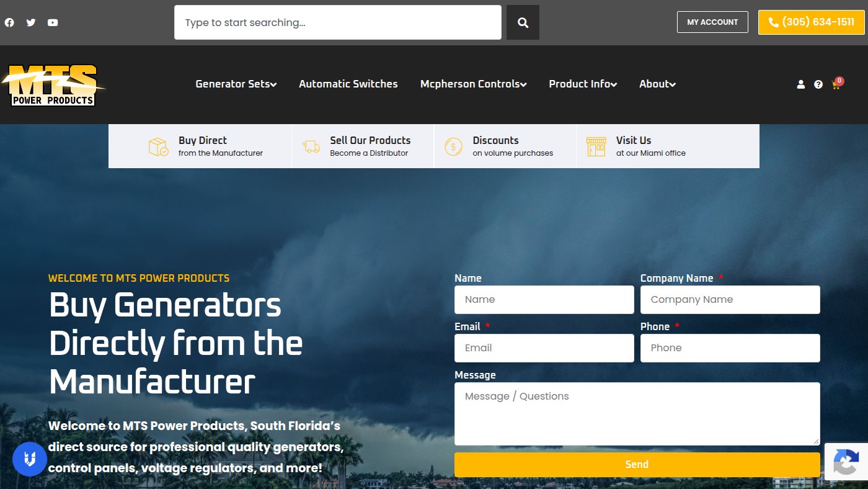The image size is (868, 489).
Task: Click the 'Buy Generators Directly from the Manufacturer' heading
Action: point(176,343)
